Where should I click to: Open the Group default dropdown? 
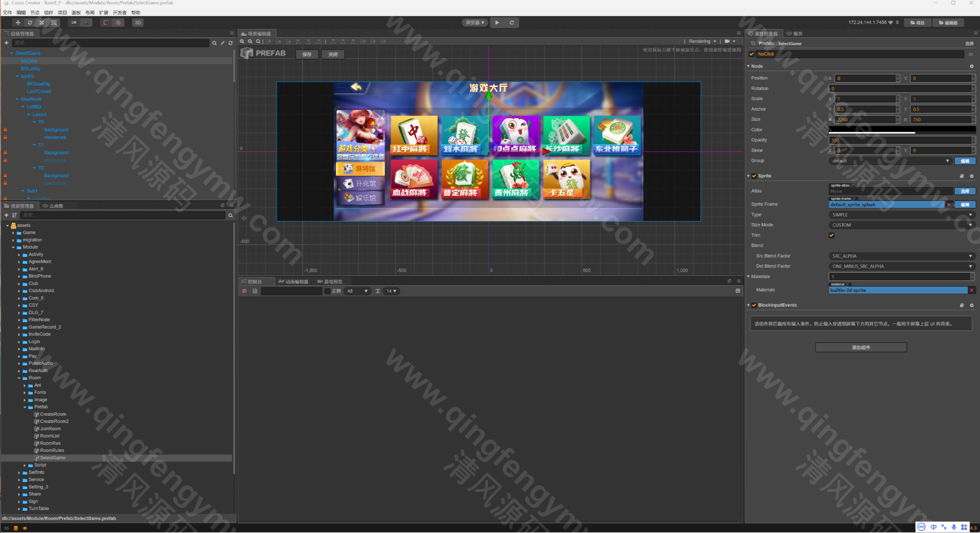(890, 161)
